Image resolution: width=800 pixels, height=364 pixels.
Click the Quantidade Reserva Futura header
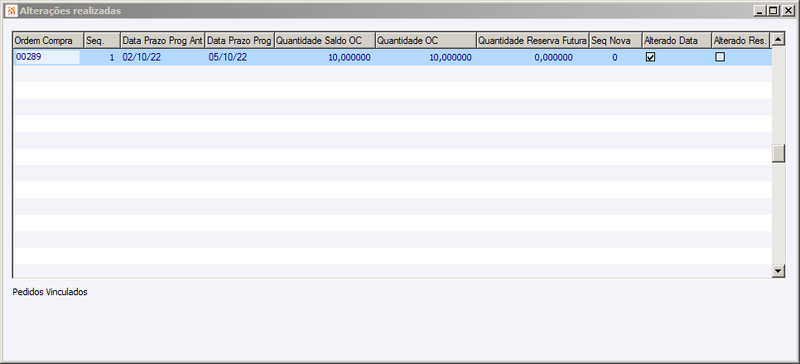(533, 41)
